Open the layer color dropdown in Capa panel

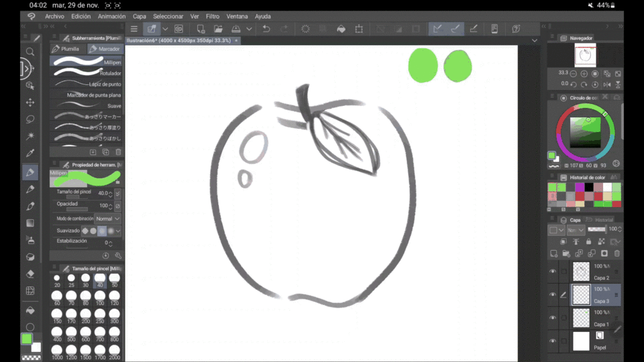click(x=557, y=230)
